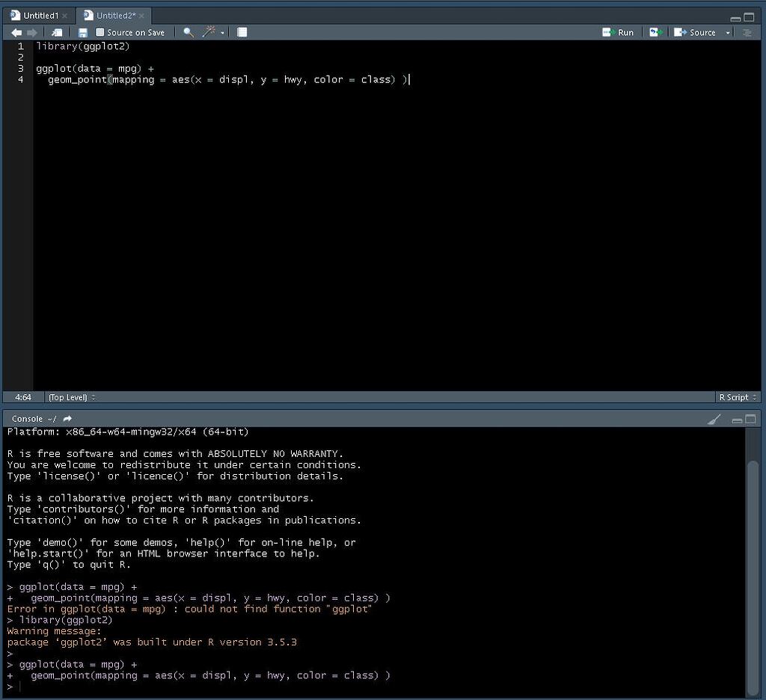Screen dimensions: 766x700
Task: Open Source options dropdown arrow
Action: (x=727, y=33)
